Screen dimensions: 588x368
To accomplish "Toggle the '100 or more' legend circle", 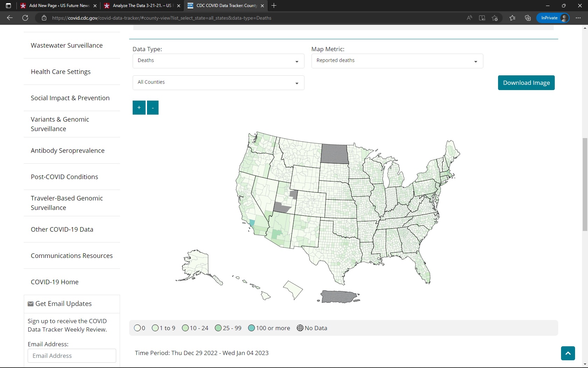I will (x=251, y=328).
